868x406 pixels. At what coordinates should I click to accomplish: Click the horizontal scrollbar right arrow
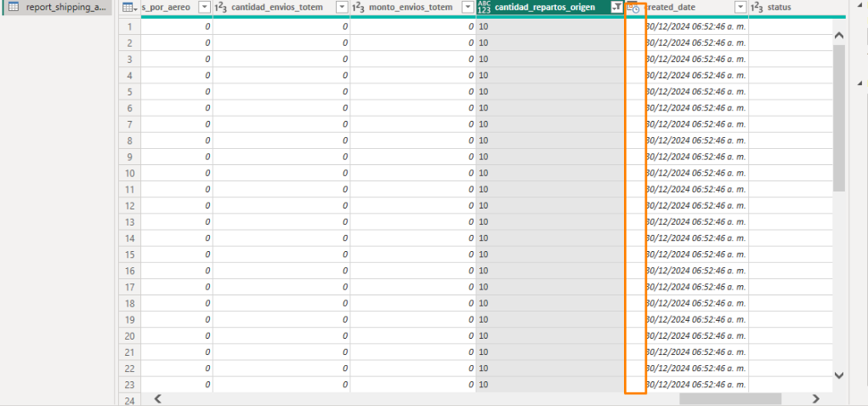point(815,398)
